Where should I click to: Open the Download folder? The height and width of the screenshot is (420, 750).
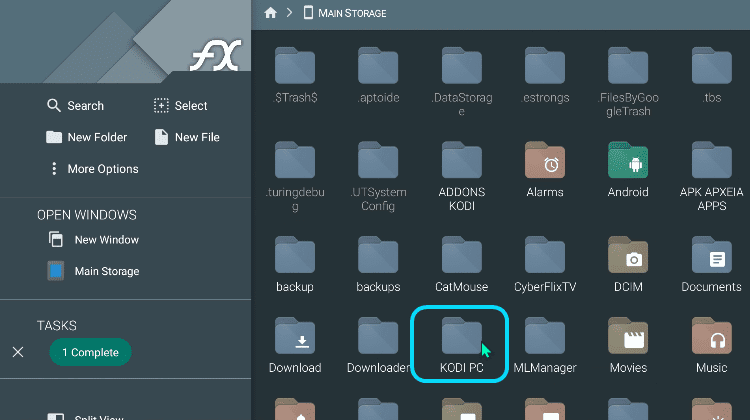pos(295,345)
